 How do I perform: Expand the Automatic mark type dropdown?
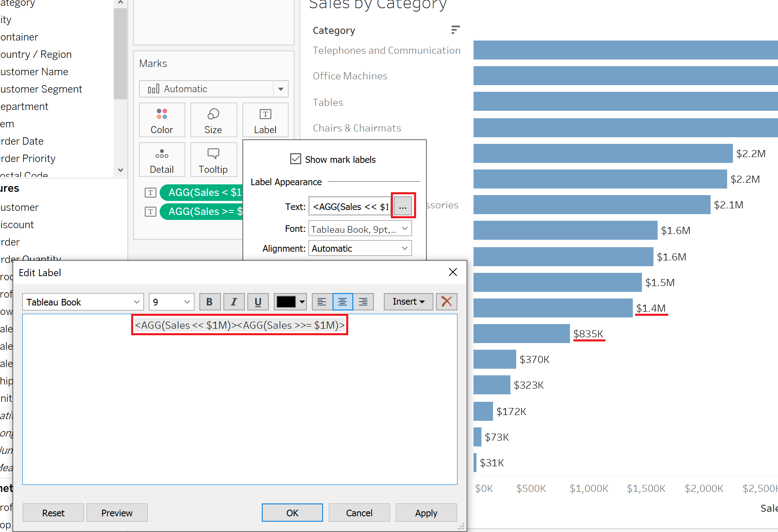[213, 89]
